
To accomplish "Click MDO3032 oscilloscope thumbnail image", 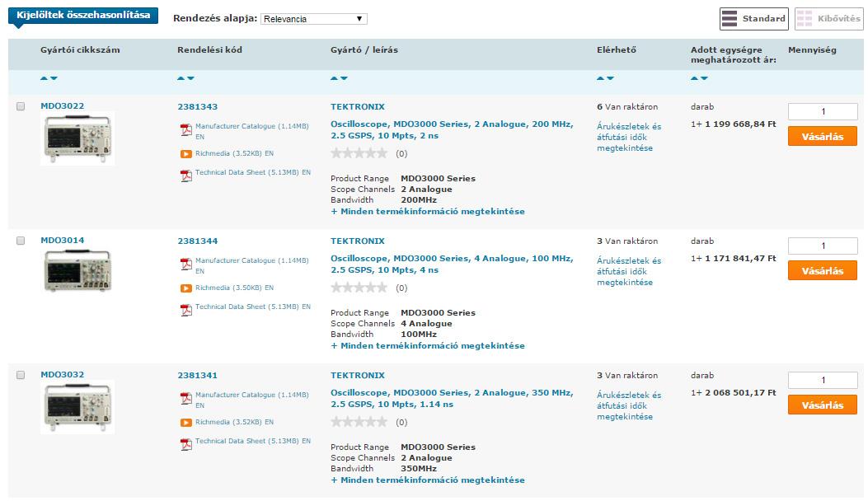I will point(77,407).
